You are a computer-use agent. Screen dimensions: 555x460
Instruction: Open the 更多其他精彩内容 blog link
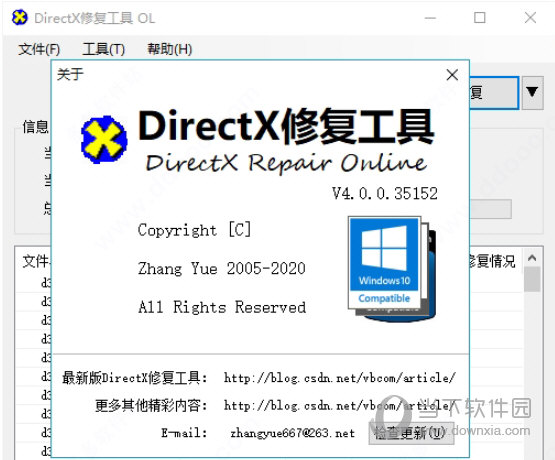[x=339, y=405]
